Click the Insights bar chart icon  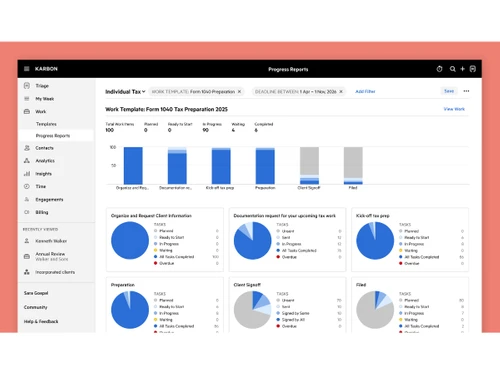point(27,174)
